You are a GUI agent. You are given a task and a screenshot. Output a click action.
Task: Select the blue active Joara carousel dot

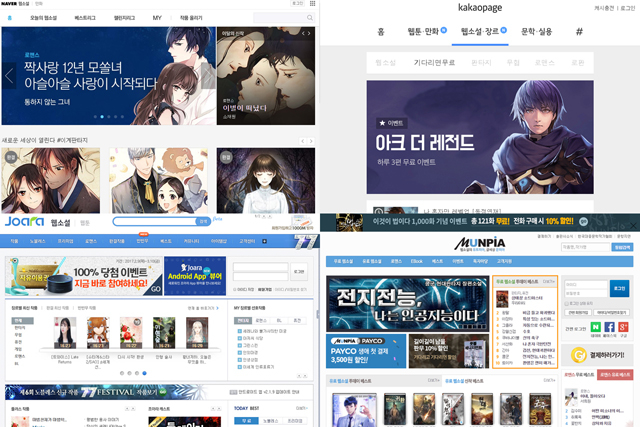click(x=144, y=373)
